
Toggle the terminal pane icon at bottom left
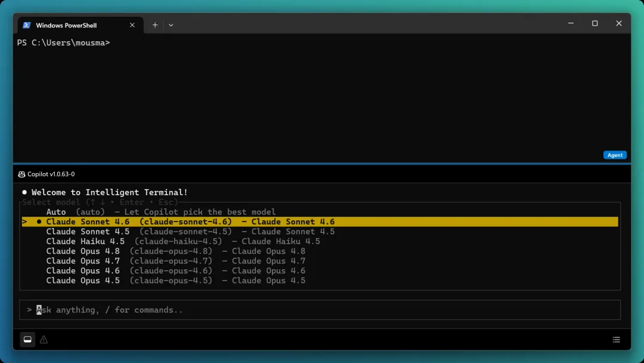point(27,340)
